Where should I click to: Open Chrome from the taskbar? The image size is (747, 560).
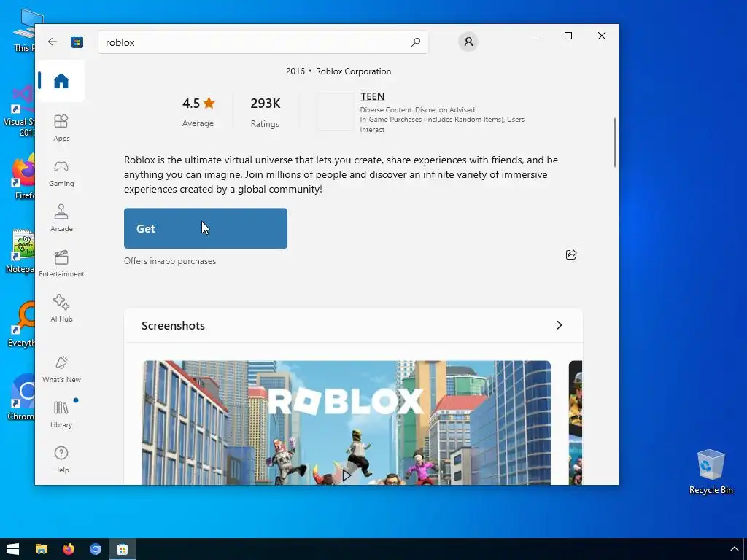[x=96, y=549]
